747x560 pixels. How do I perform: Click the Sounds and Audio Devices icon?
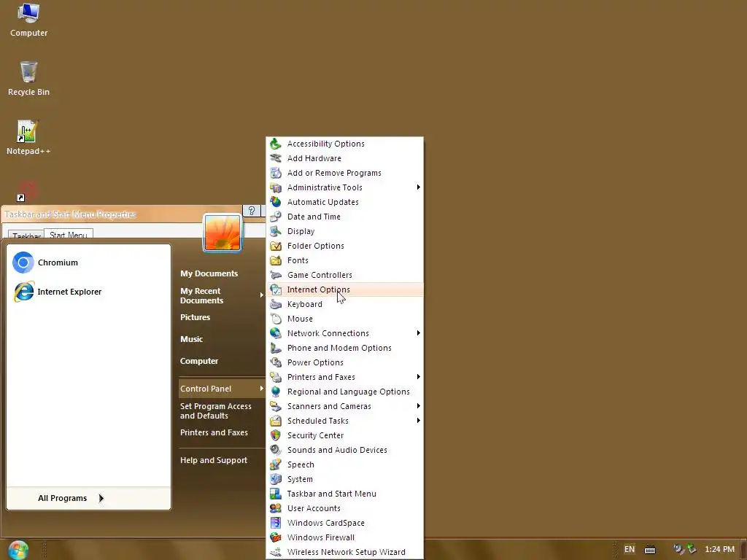click(x=275, y=450)
